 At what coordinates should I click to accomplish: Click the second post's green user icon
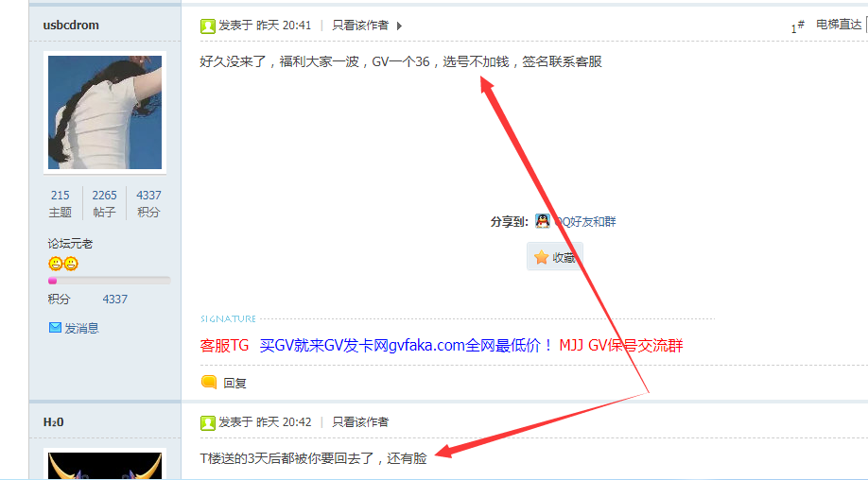[208, 423]
